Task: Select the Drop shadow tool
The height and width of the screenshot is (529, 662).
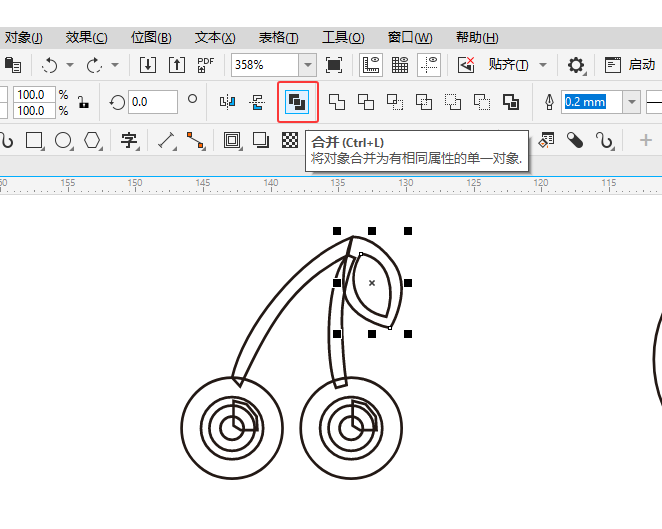Action: tap(261, 140)
